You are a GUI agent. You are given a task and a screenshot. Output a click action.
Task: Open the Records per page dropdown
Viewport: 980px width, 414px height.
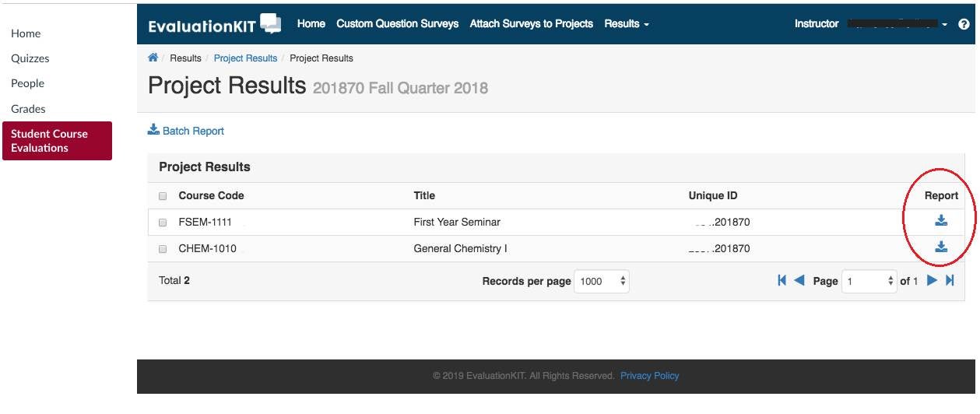click(x=602, y=282)
